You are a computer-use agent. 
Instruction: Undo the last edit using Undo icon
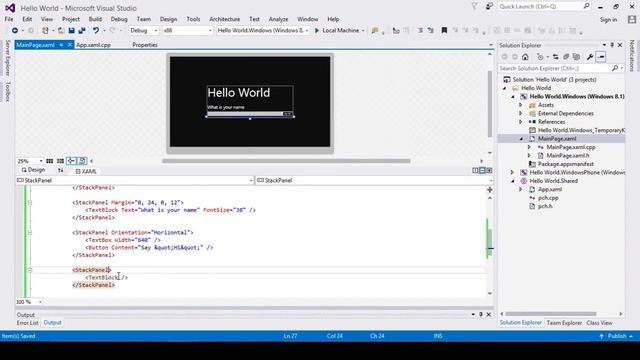pyautogui.click(x=96, y=31)
